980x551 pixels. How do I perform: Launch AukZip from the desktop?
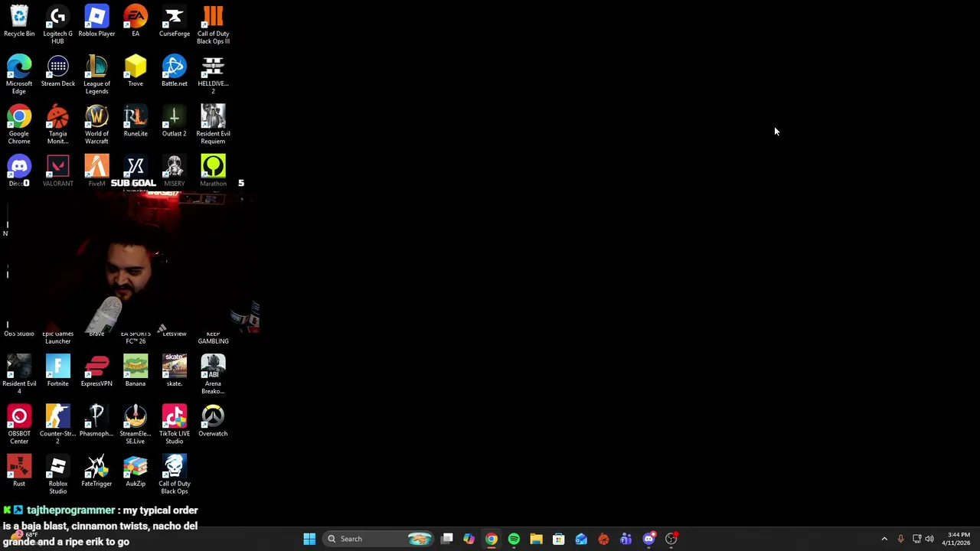[136, 471]
